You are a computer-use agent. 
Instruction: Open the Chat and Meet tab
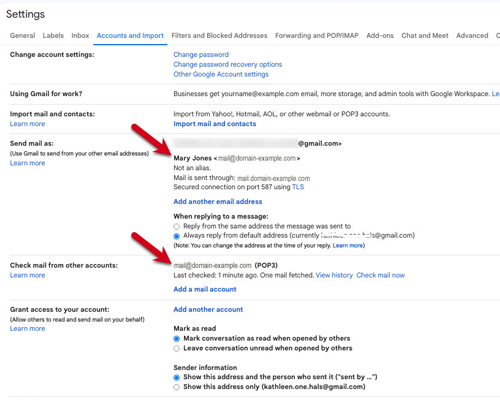[425, 36]
